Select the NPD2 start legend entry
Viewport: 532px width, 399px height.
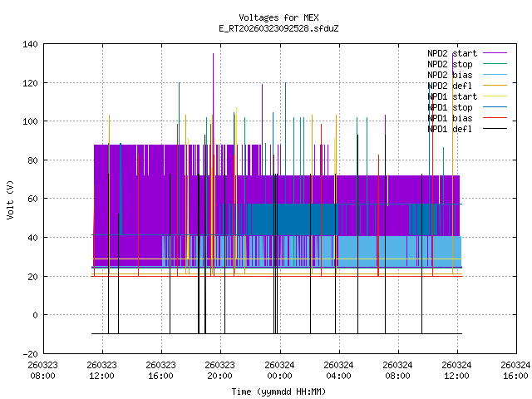tap(449, 52)
